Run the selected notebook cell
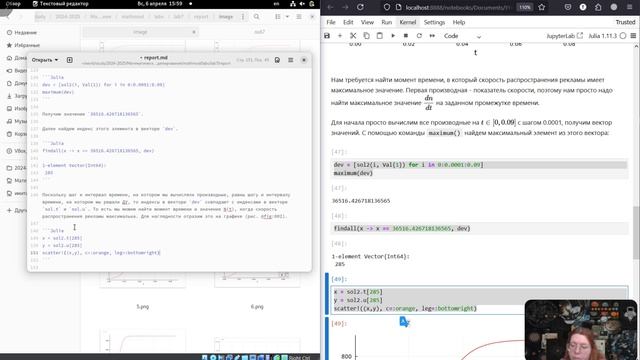This screenshot has width=640, height=360. click(x=393, y=36)
